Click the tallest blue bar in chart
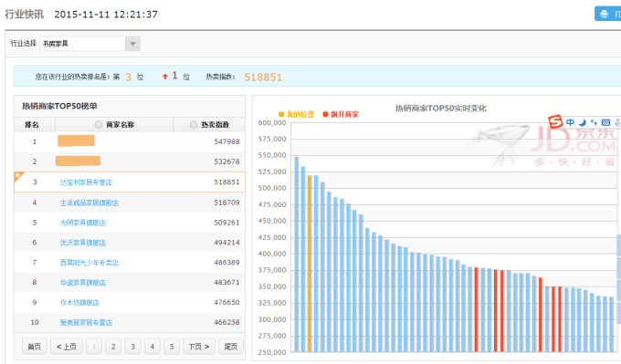The height and width of the screenshot is (364, 621). click(297, 255)
